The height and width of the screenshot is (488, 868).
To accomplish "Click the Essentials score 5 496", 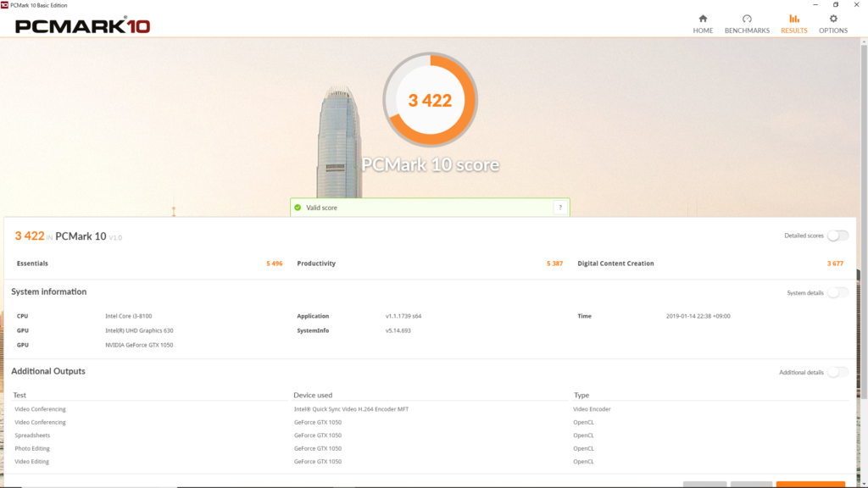I will click(x=274, y=263).
